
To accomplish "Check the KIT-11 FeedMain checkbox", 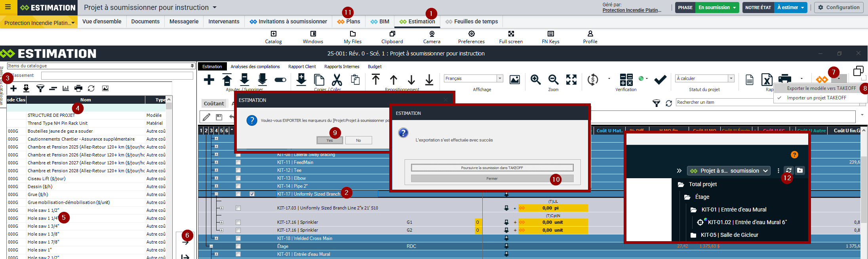I will [x=238, y=162].
